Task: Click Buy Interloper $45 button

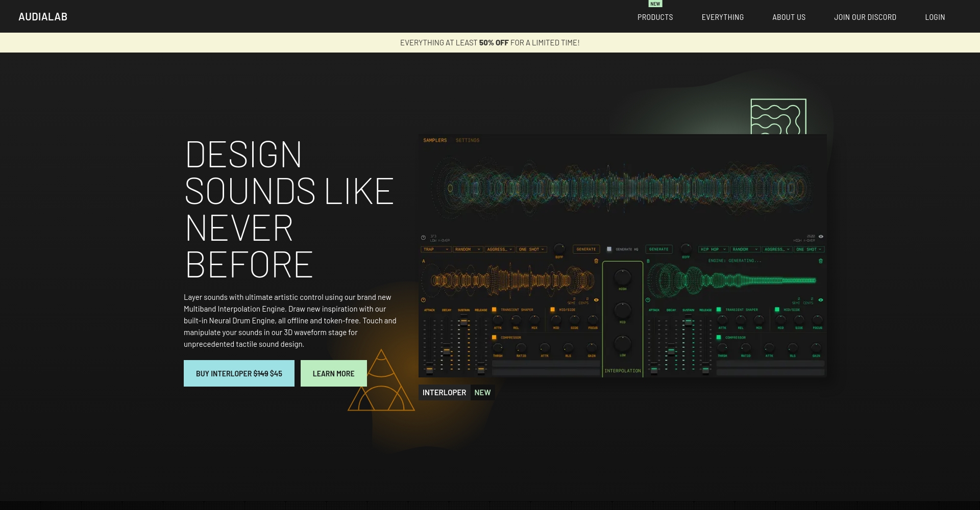Action: (239, 373)
